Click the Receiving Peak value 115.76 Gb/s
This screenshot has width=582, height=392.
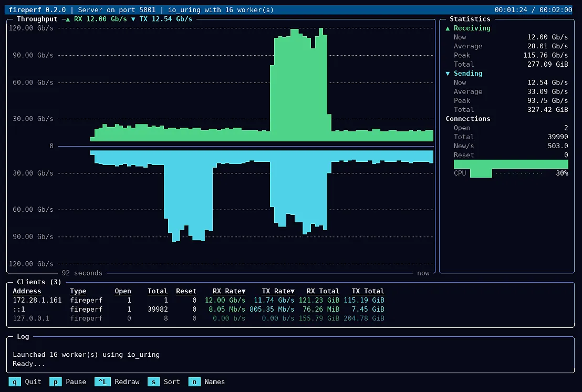click(x=546, y=55)
